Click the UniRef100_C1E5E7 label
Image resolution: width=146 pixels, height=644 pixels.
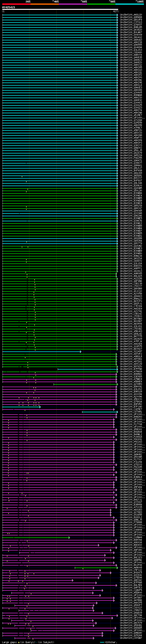point(131,409)
